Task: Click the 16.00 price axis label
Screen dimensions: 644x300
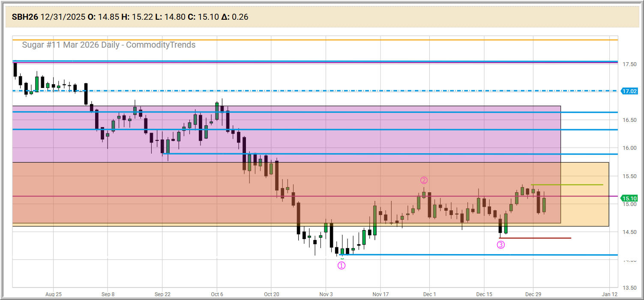Action: coord(629,148)
